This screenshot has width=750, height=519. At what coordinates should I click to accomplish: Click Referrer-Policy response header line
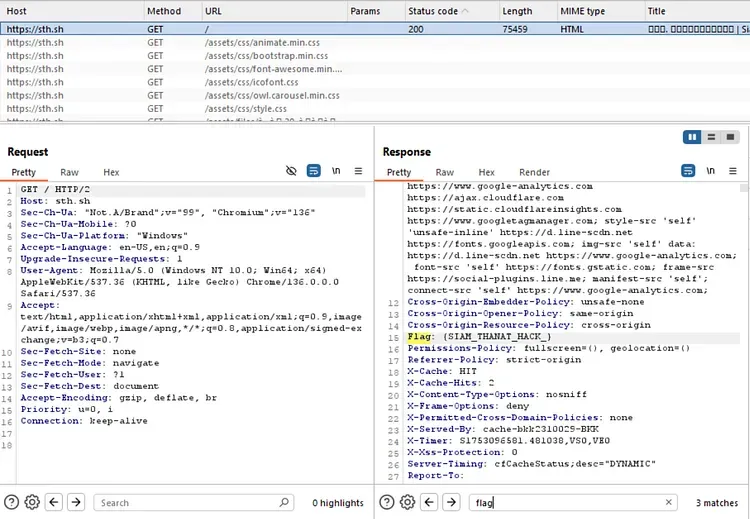pyautogui.click(x=494, y=360)
